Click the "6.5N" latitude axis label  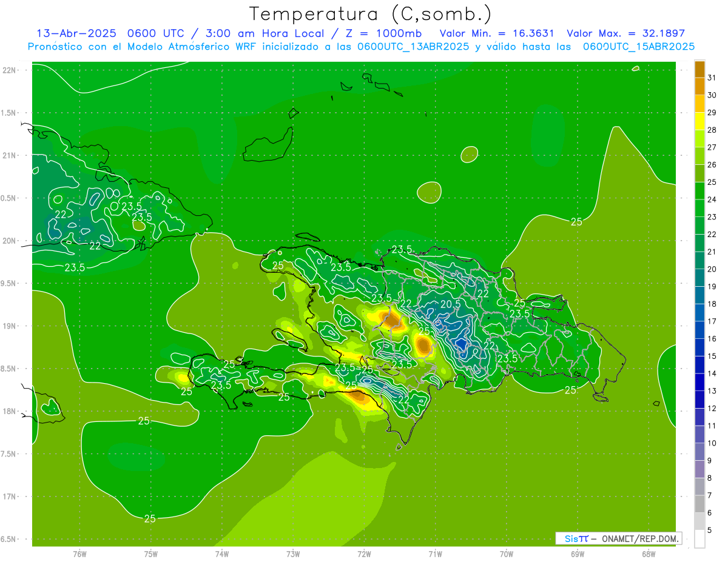tap(9, 539)
